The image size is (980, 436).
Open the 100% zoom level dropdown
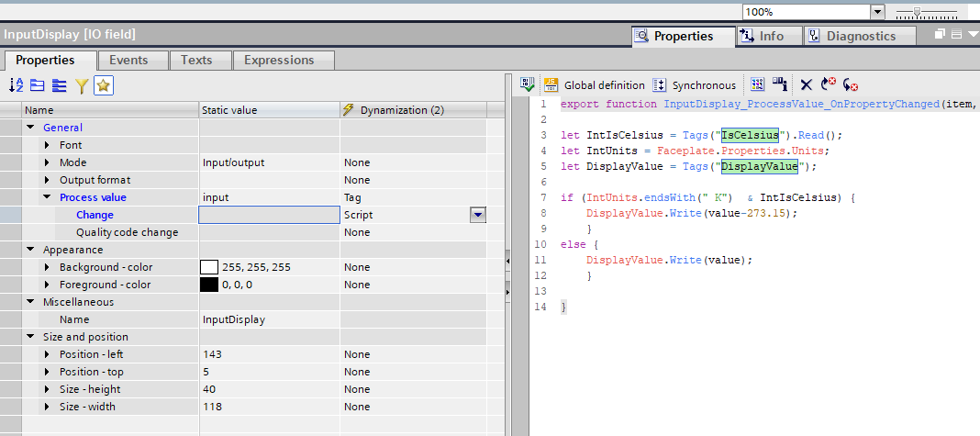pyautogui.click(x=877, y=12)
